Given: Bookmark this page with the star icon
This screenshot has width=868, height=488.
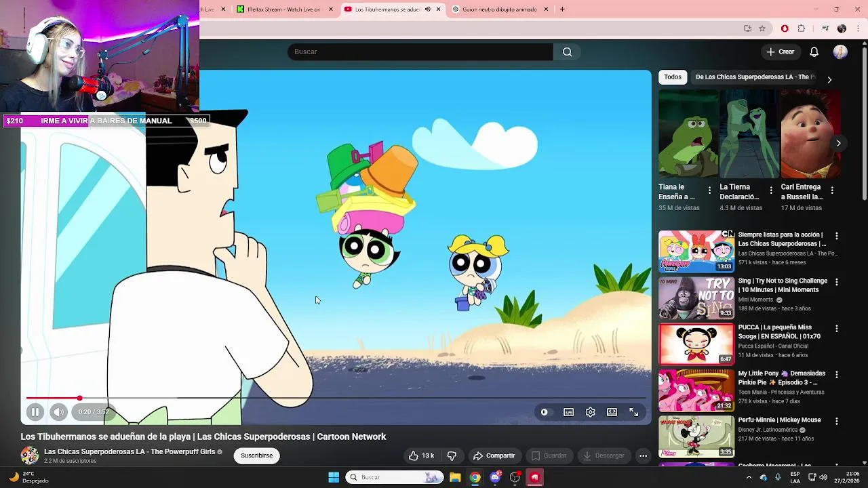Looking at the screenshot, I should pos(762,28).
